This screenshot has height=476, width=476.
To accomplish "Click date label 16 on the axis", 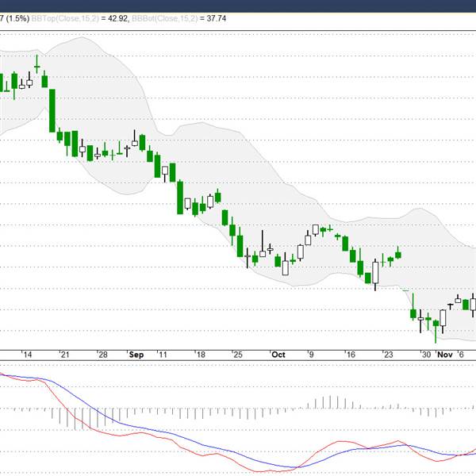I will (x=351, y=355).
